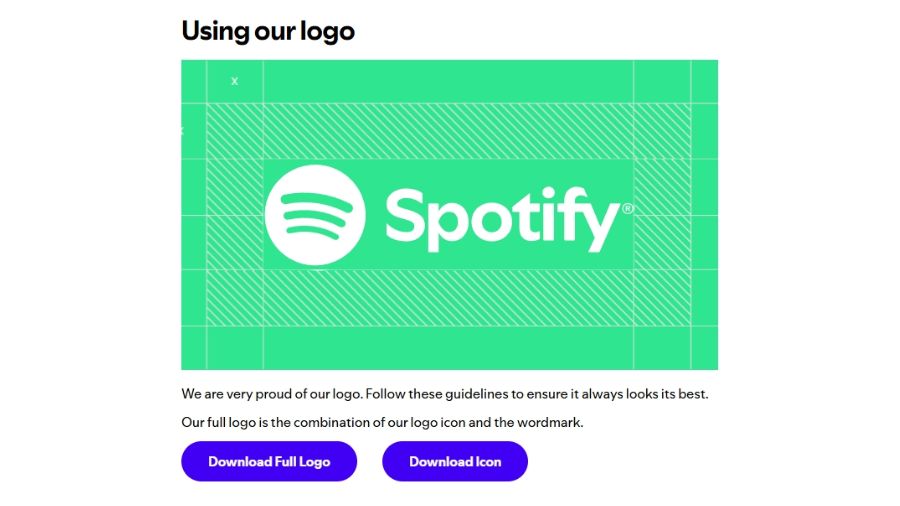Select the hatched exclusion zone below the logo
This screenshot has width=900, height=506.
pos(448,298)
